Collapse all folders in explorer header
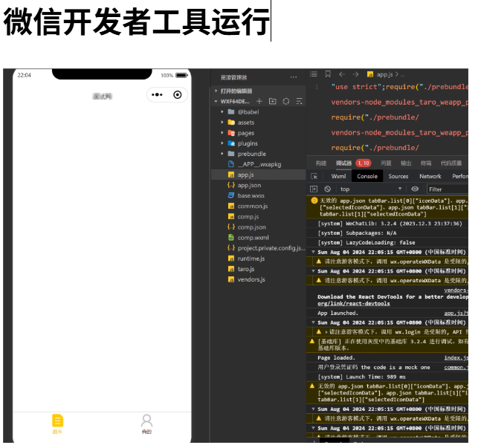This screenshot has height=448, width=478. (300, 101)
